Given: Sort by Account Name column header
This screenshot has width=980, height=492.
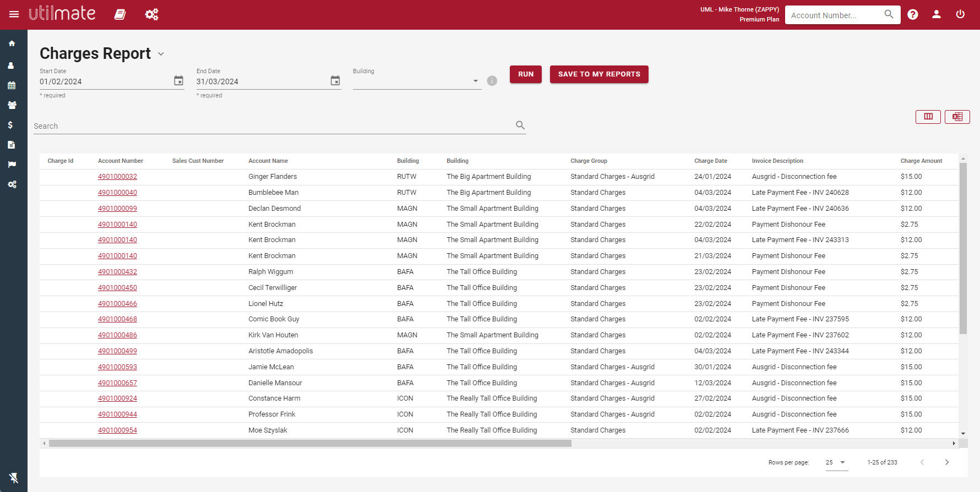Looking at the screenshot, I should (x=268, y=161).
